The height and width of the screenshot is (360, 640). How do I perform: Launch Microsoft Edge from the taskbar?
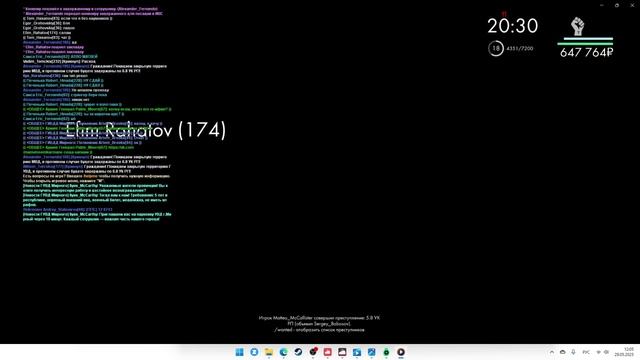pos(284,352)
